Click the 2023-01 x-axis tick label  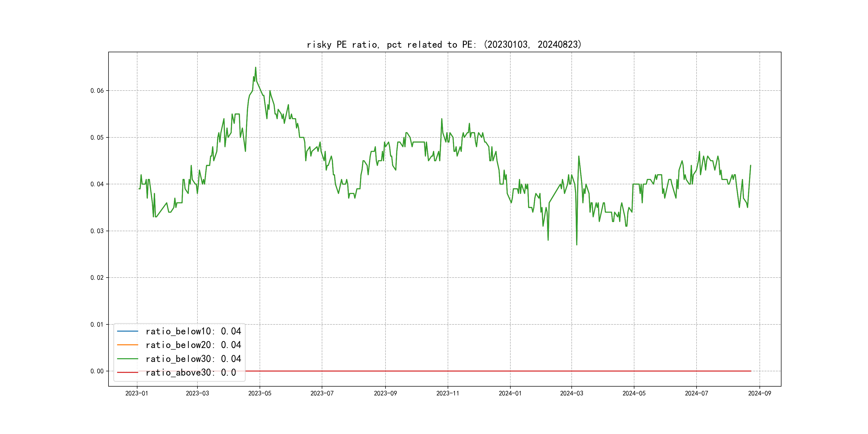[136, 393]
